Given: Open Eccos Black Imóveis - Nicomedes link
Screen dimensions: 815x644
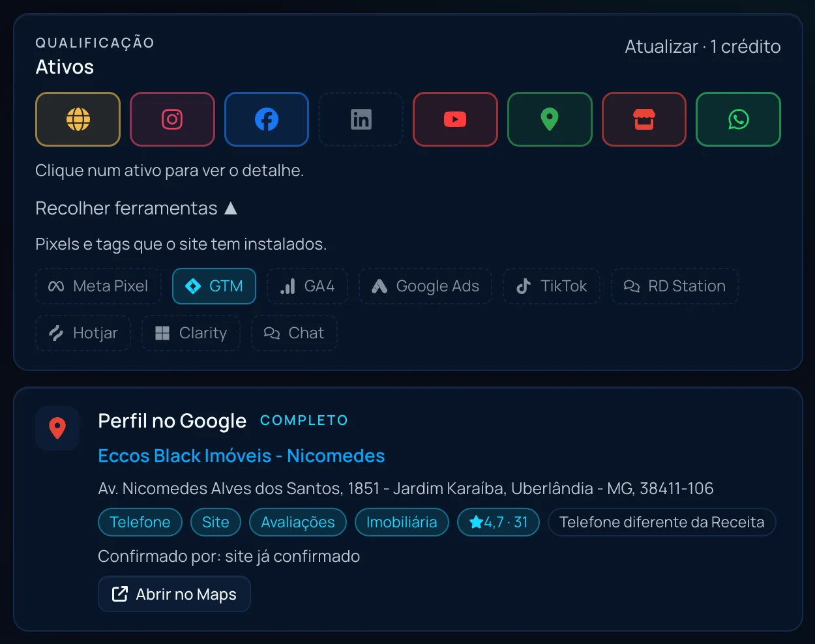Looking at the screenshot, I should [241, 456].
